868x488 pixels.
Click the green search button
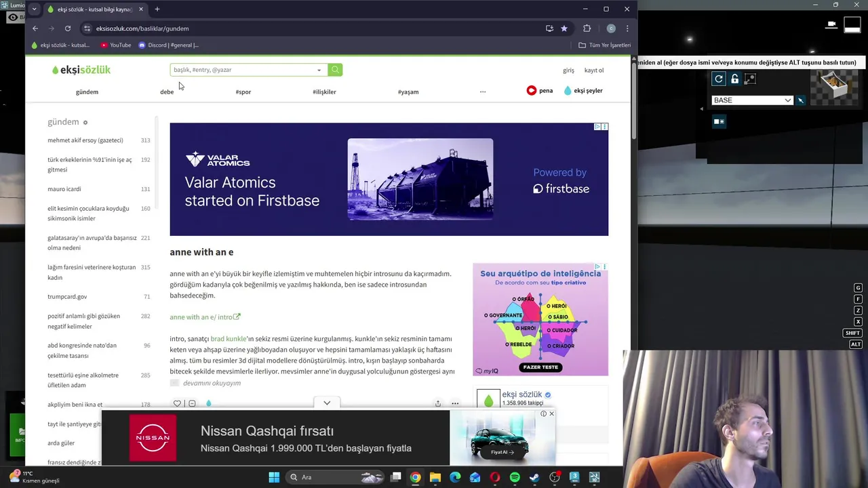coord(335,70)
